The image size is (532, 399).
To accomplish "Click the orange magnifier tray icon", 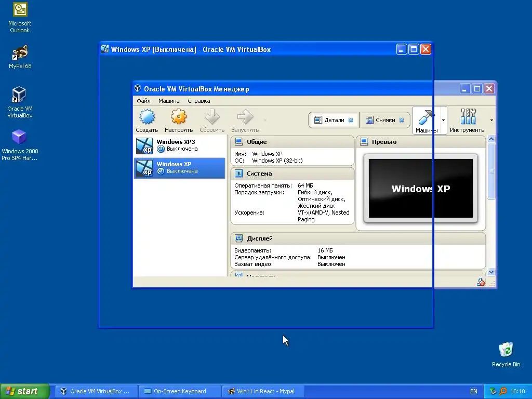I will 503,391.
